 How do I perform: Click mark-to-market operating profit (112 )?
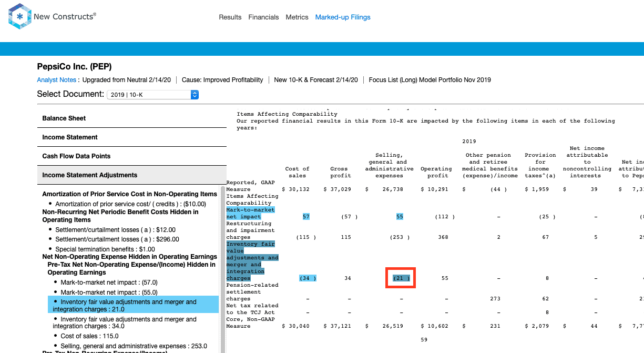pyautogui.click(x=445, y=217)
